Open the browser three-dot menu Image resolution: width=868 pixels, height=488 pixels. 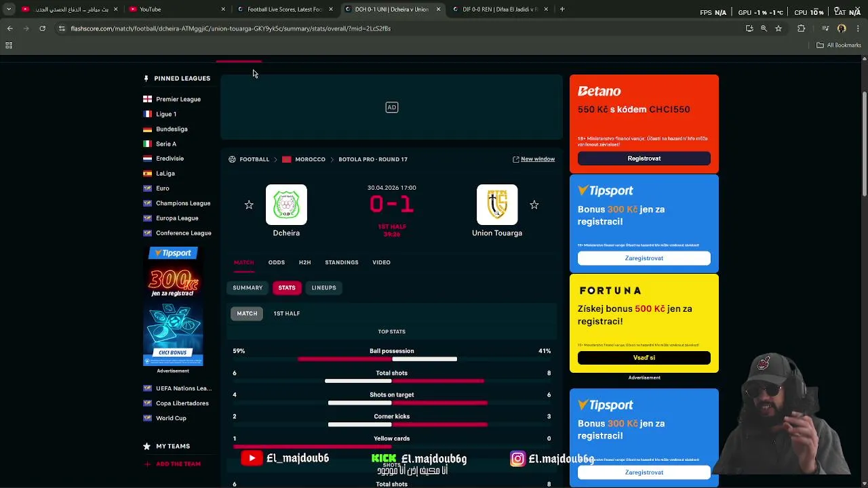click(858, 28)
